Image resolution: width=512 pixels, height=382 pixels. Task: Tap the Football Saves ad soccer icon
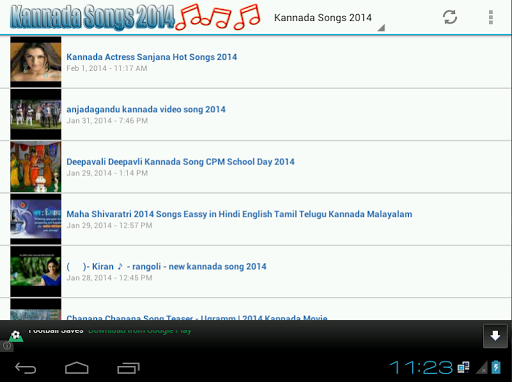tap(16, 335)
